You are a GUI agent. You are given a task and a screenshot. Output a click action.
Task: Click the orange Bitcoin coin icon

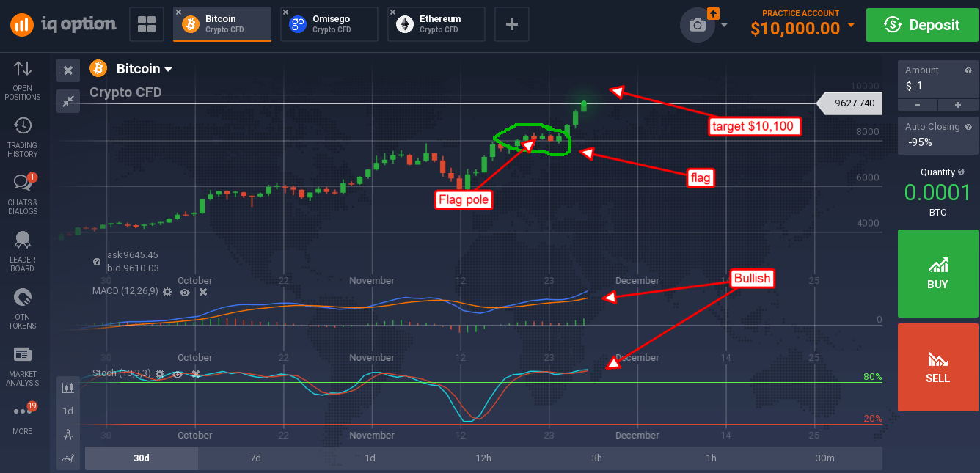[x=98, y=69]
